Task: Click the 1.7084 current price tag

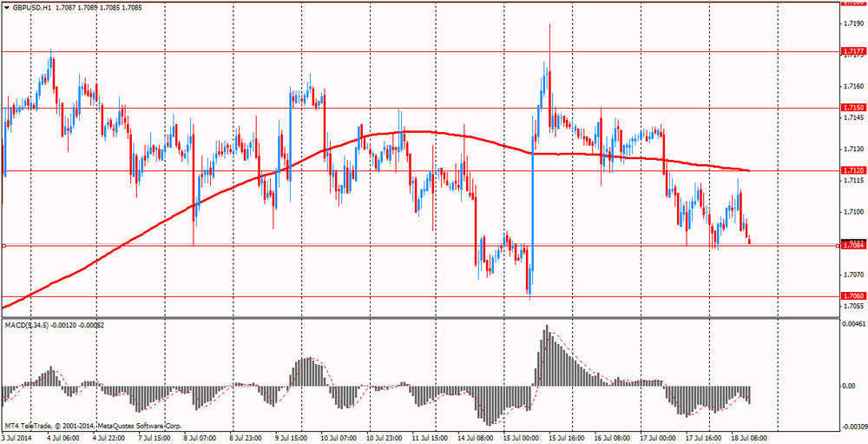Action: (852, 246)
